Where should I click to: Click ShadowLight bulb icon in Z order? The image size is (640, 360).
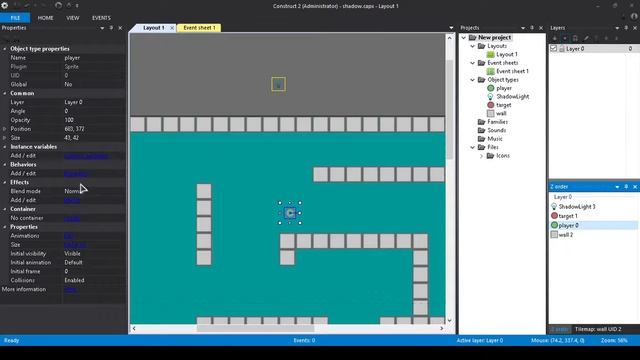point(554,207)
